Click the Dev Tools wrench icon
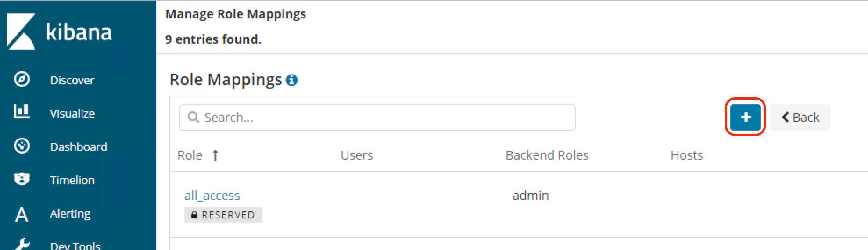Screen dimensions: 868x250 pyautogui.click(x=22, y=244)
